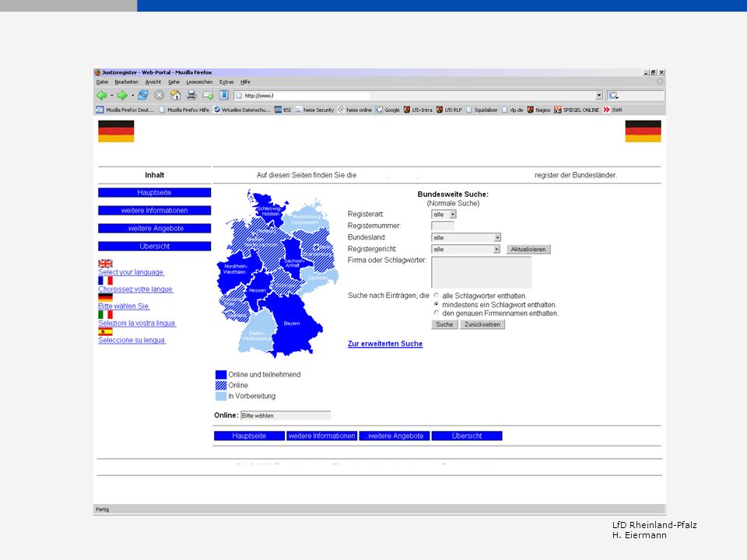This screenshot has width=747, height=560.
Task: Open the Lesezeichen menu
Action: pyautogui.click(x=199, y=82)
